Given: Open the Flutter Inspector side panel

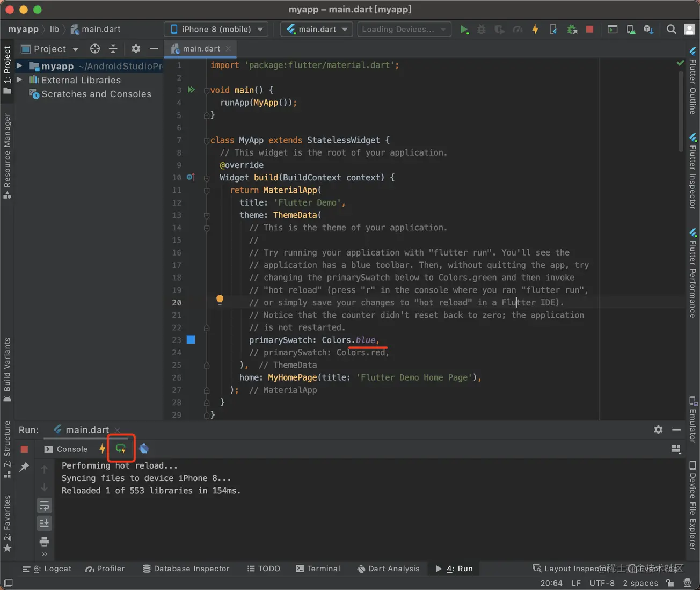Looking at the screenshot, I should click(x=693, y=171).
